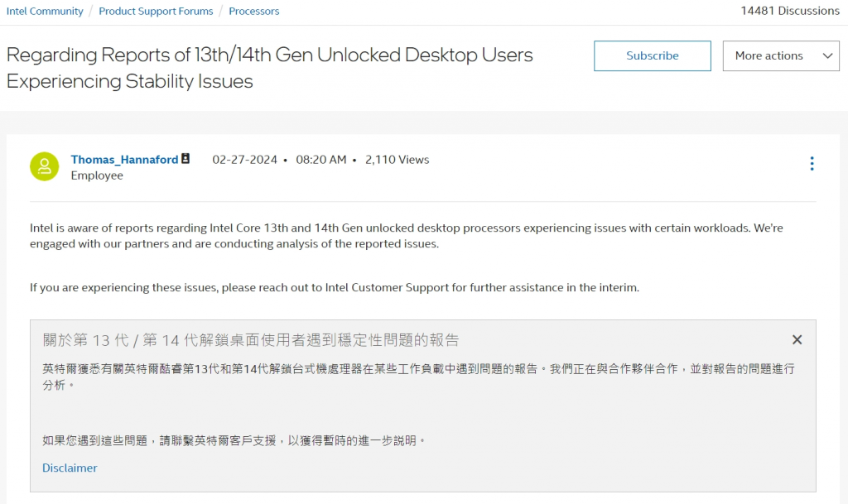The image size is (848, 504).
Task: Open the Intel Community breadcrumb link
Action: (45, 11)
